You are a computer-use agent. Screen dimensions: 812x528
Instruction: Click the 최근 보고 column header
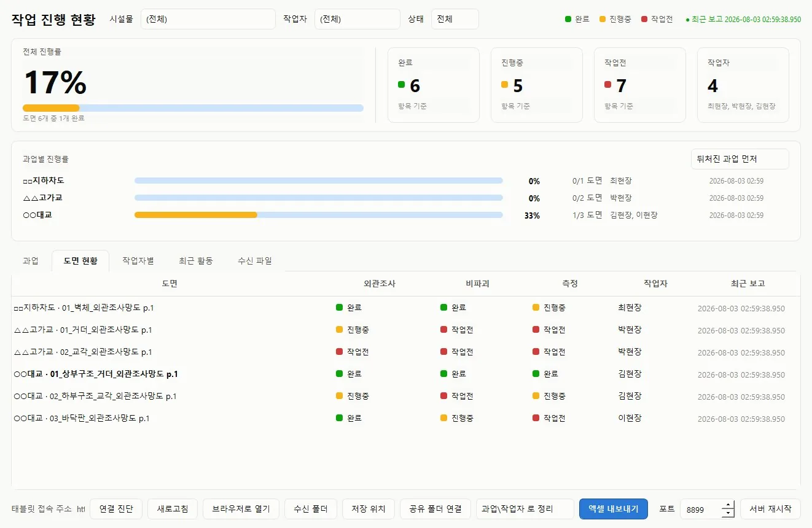click(x=748, y=284)
